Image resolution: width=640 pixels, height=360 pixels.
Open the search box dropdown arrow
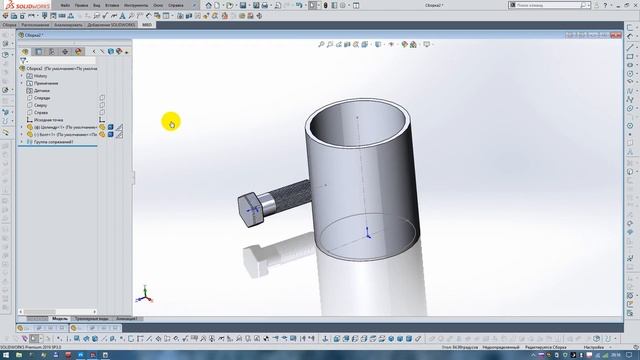coord(589,5)
